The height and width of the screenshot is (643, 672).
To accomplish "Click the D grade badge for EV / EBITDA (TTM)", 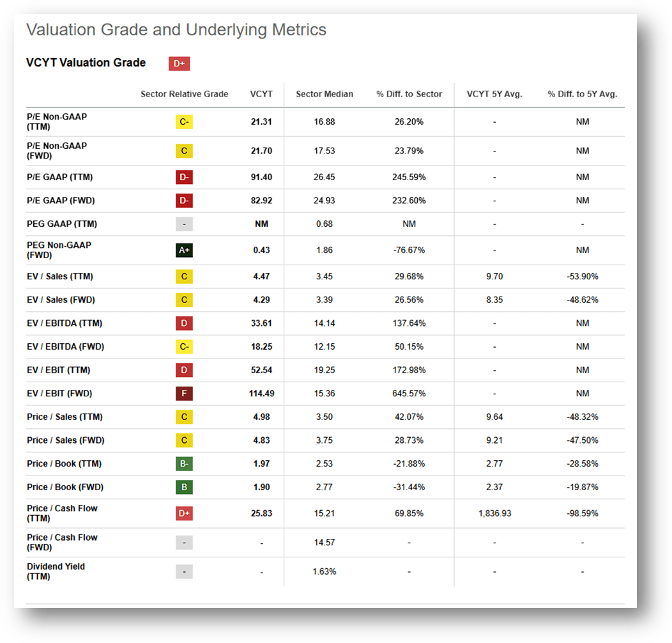I will click(184, 323).
